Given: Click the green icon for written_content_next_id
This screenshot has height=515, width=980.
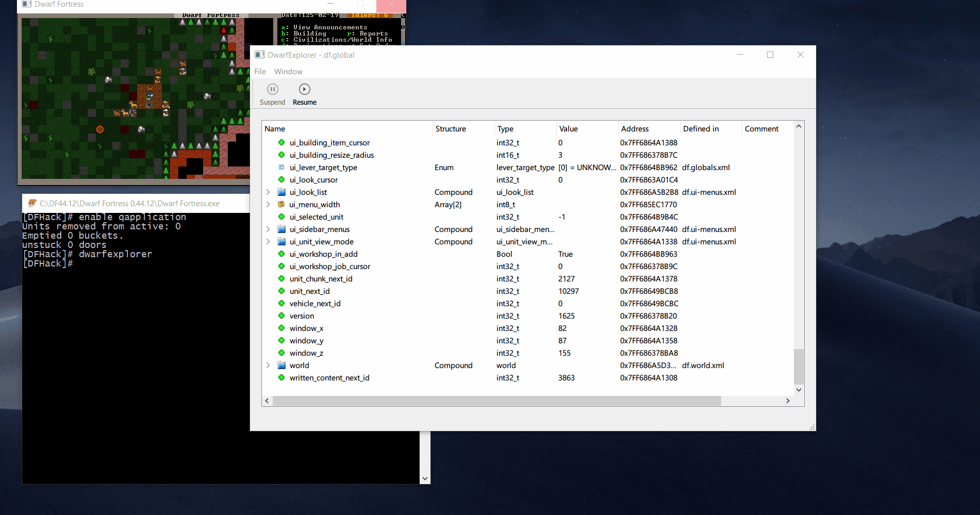Looking at the screenshot, I should 281,377.
